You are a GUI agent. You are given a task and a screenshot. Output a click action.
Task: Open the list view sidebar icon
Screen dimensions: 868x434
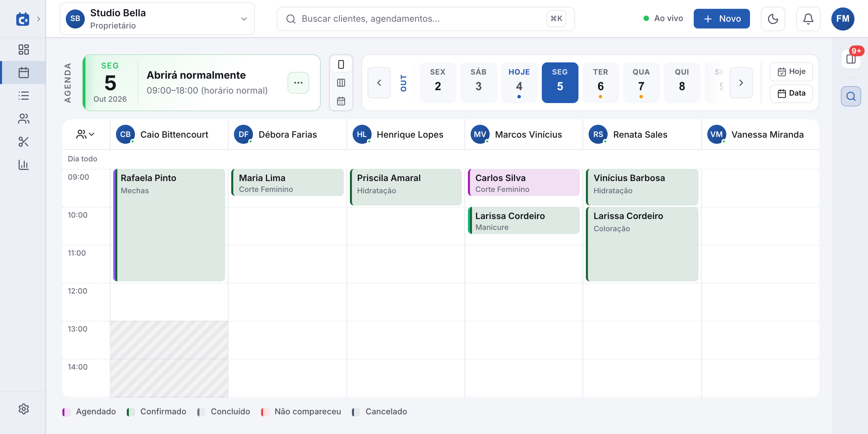point(23,96)
